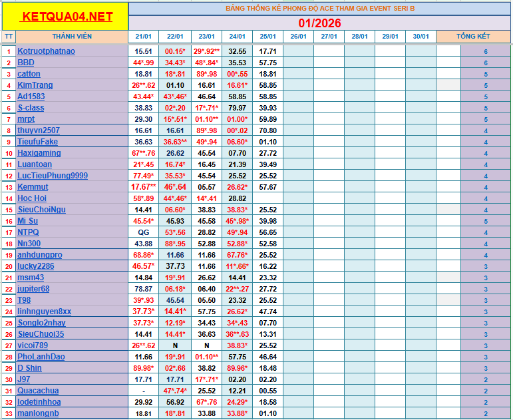Viewport: 513px width, 420px height.
Task: Select the 21/01 date column header
Action: pos(143,37)
